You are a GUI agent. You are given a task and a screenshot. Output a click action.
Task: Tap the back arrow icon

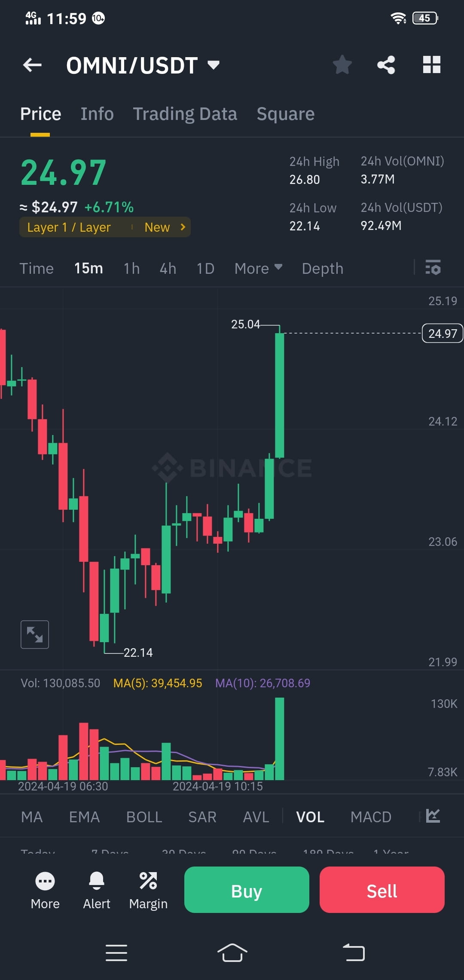[x=31, y=64]
